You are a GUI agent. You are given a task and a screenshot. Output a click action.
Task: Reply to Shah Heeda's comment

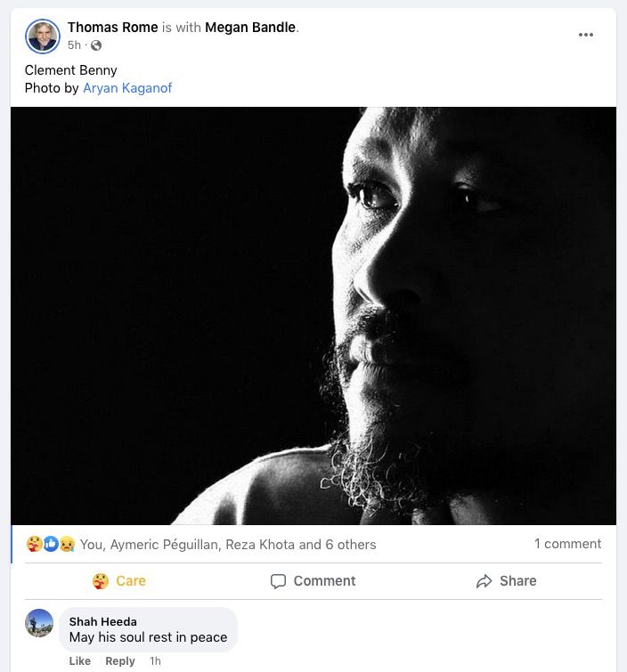(120, 661)
